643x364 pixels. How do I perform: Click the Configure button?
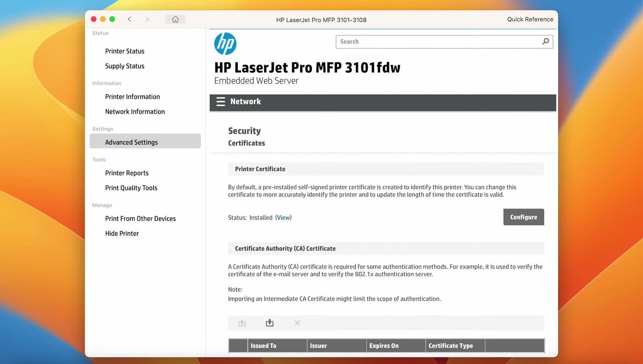523,217
